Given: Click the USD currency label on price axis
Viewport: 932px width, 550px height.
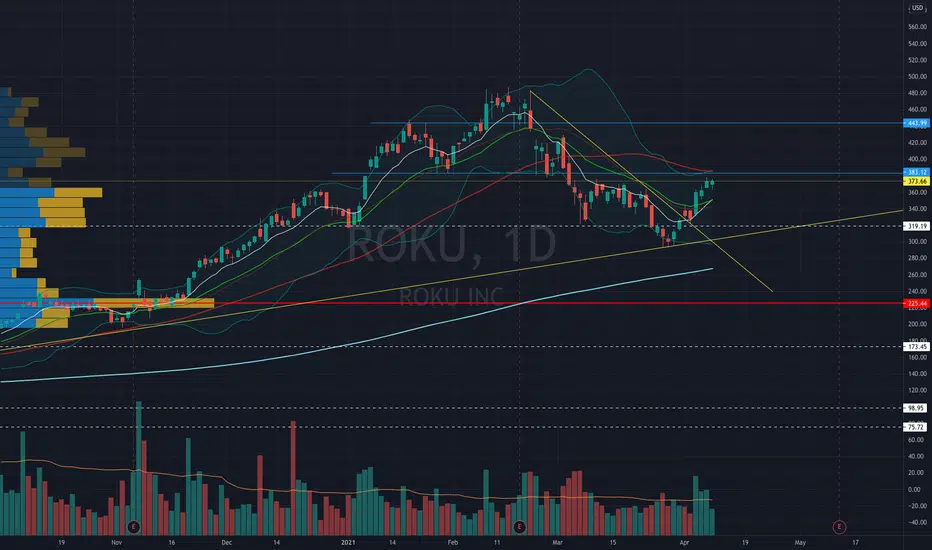Looking at the screenshot, I should 918,8.
